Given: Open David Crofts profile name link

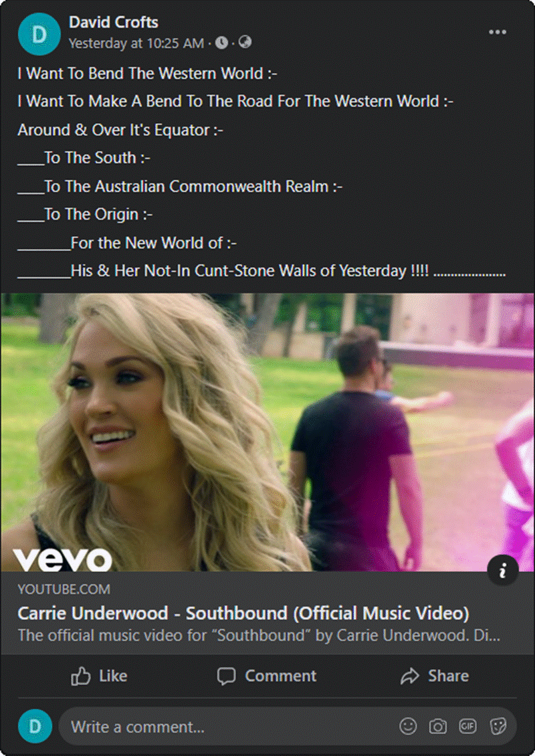Looking at the screenshot, I should pyautogui.click(x=113, y=22).
